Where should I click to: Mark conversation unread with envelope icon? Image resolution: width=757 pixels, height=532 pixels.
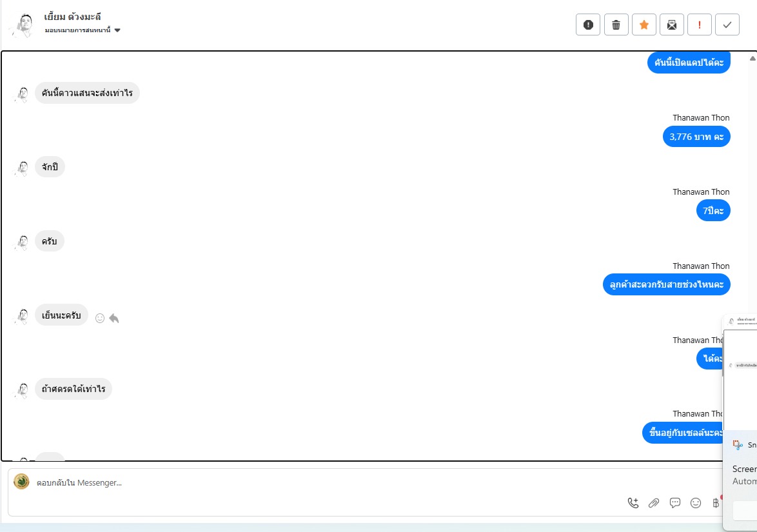[x=671, y=25]
